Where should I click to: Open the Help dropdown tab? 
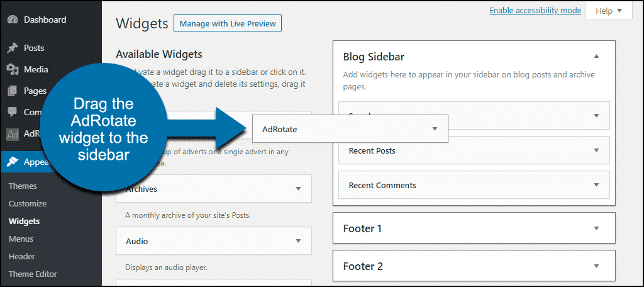tap(609, 11)
